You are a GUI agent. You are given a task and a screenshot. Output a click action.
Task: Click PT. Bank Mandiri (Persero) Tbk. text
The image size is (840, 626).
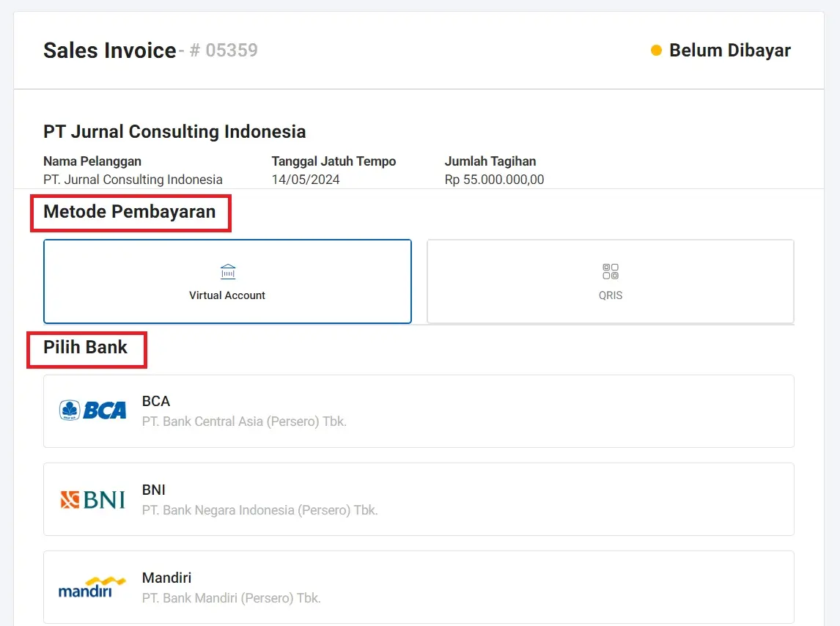pyautogui.click(x=232, y=598)
